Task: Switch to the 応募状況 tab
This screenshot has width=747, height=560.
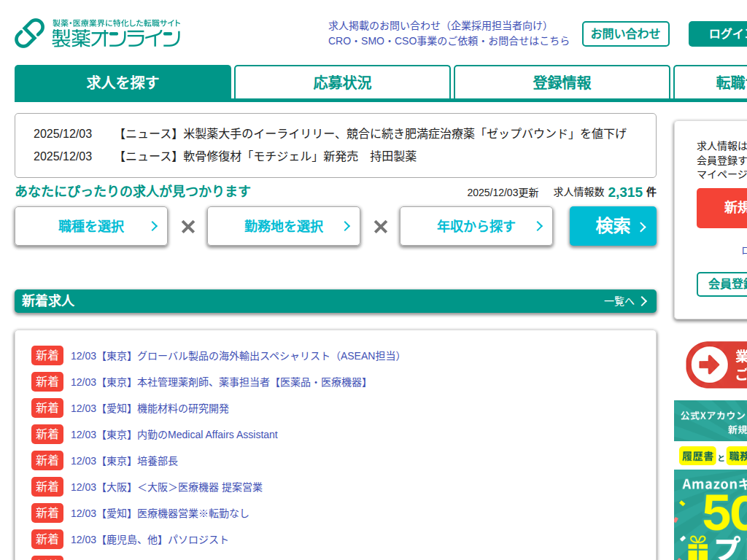Action: 342,82
